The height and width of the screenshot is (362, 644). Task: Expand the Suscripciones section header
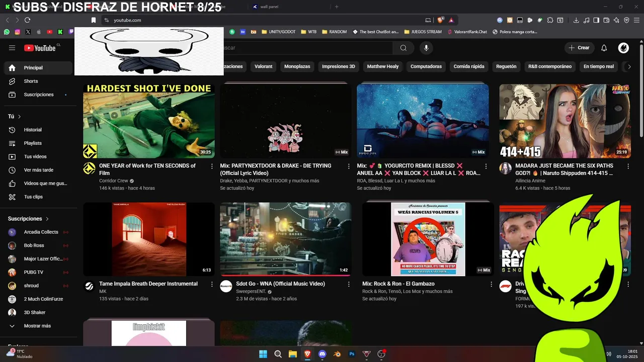(x=29, y=219)
